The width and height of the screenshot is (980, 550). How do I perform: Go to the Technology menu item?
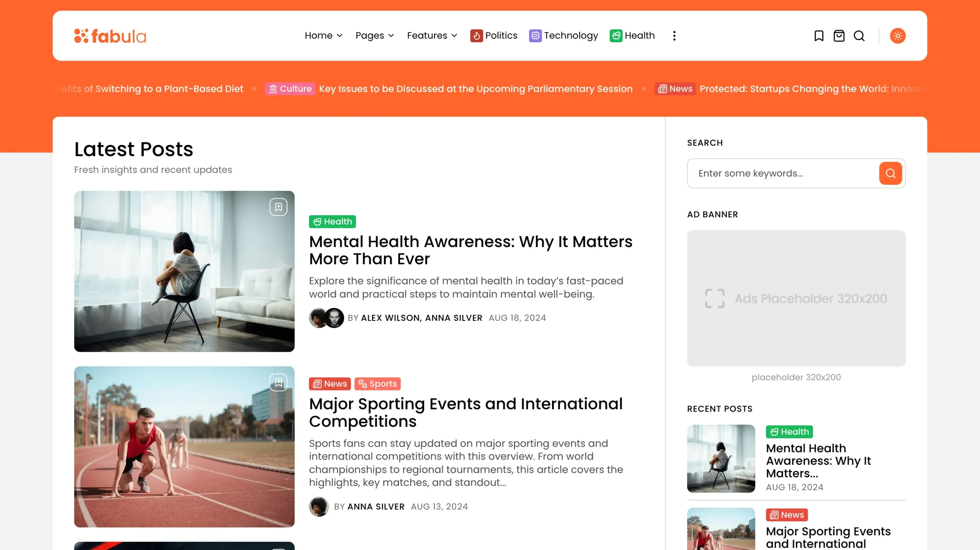tap(563, 36)
